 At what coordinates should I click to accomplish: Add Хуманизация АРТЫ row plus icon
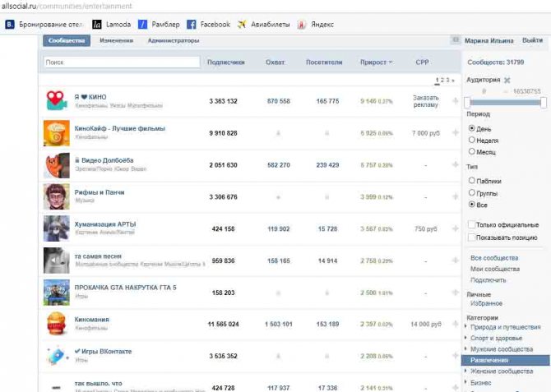point(455,228)
